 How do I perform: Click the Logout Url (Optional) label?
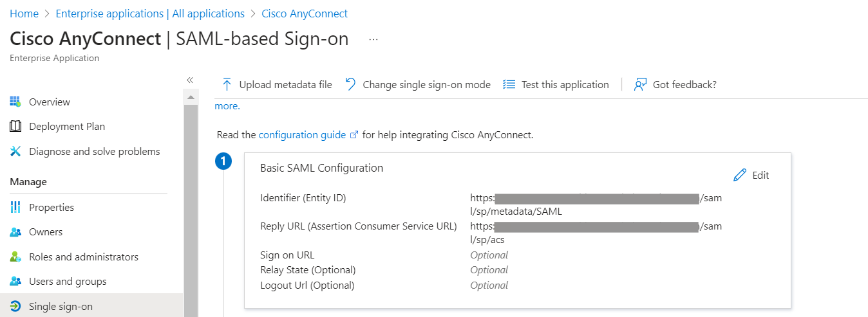pyautogui.click(x=307, y=285)
